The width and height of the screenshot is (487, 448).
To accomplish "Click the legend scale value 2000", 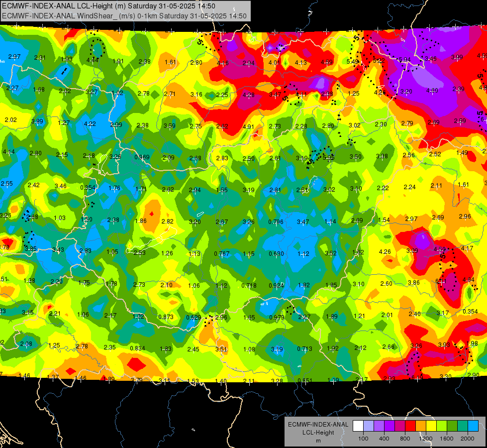I will pos(468,439).
